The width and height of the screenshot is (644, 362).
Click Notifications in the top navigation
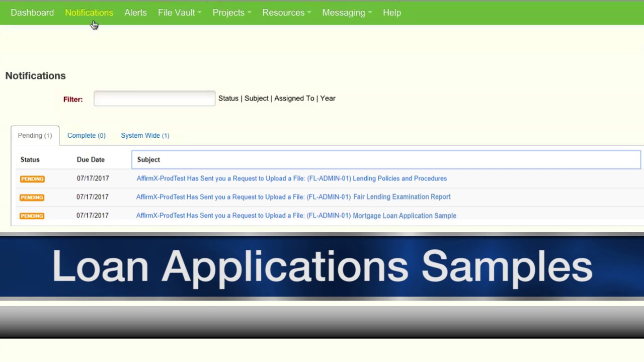pos(89,13)
